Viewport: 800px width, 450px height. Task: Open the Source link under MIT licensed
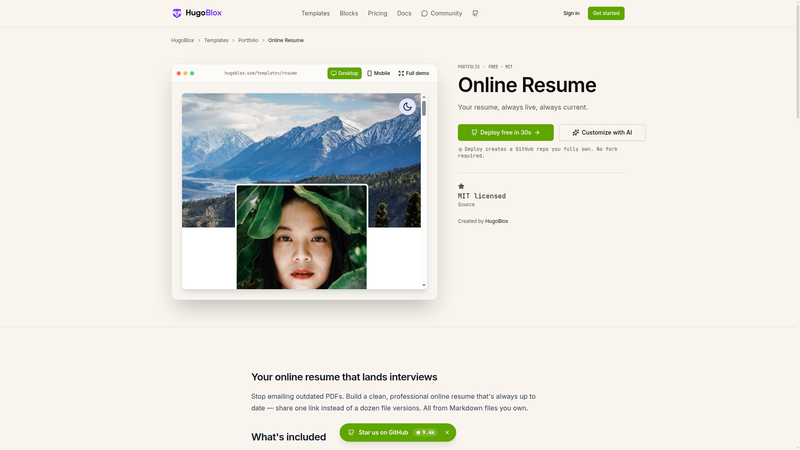coord(466,205)
